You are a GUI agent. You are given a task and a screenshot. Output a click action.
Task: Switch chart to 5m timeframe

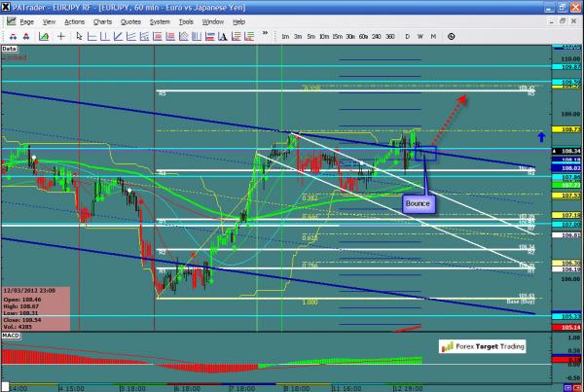[311, 36]
